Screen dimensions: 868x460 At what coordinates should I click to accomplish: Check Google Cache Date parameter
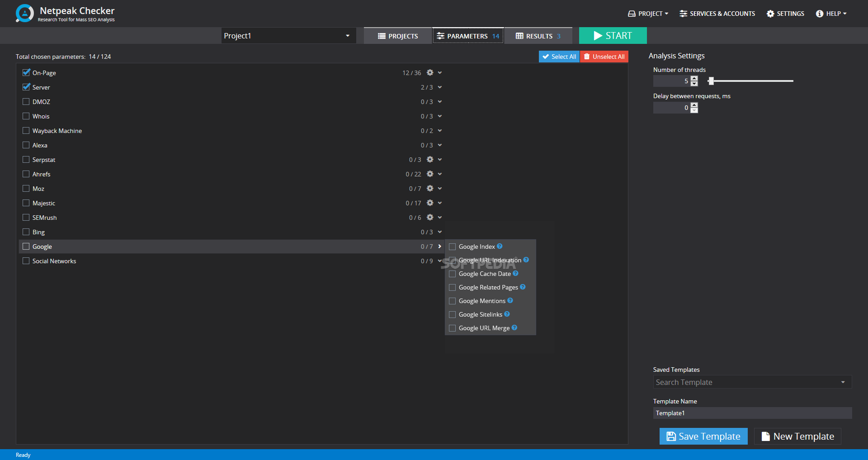coord(452,274)
